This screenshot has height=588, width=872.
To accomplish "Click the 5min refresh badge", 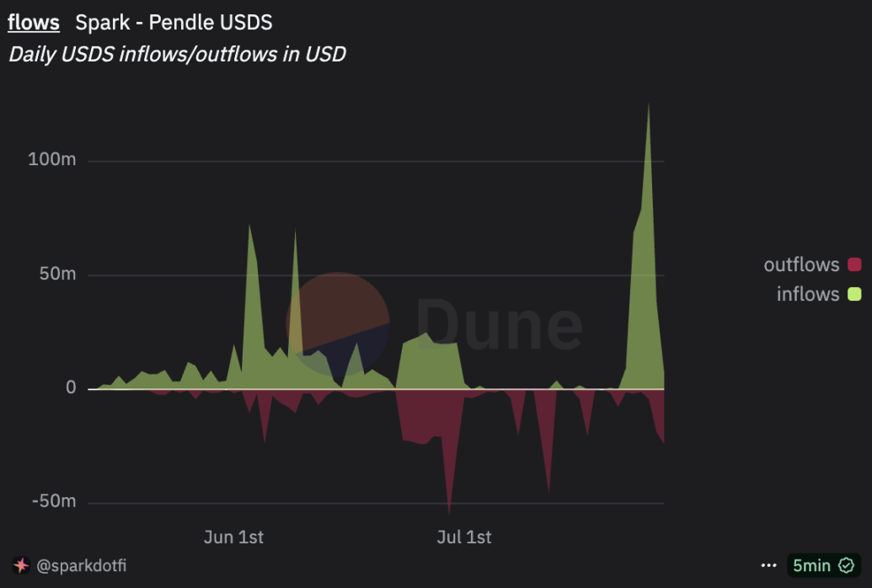I will 824,566.
